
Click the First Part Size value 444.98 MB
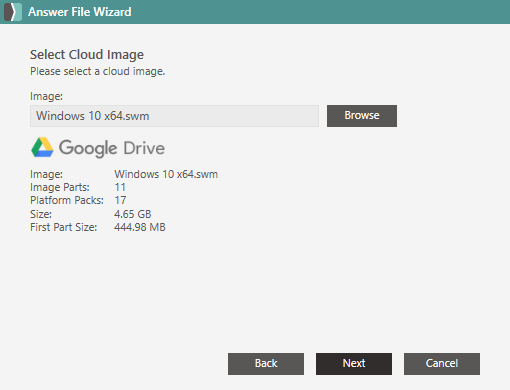tap(140, 227)
